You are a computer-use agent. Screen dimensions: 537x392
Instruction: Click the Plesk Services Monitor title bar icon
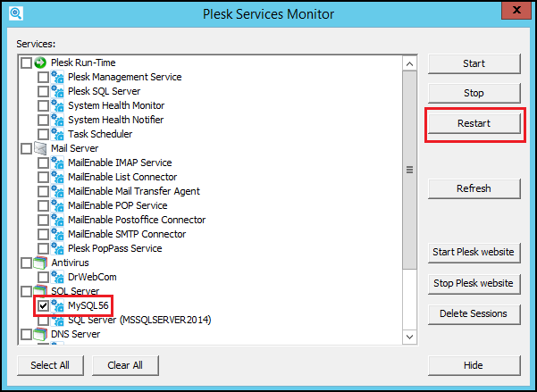15,14
